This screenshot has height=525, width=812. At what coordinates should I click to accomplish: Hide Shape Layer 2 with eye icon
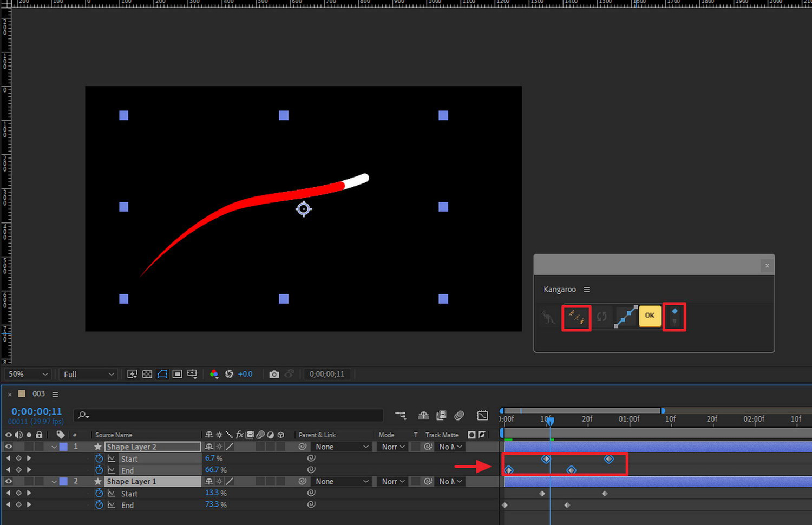(x=8, y=447)
